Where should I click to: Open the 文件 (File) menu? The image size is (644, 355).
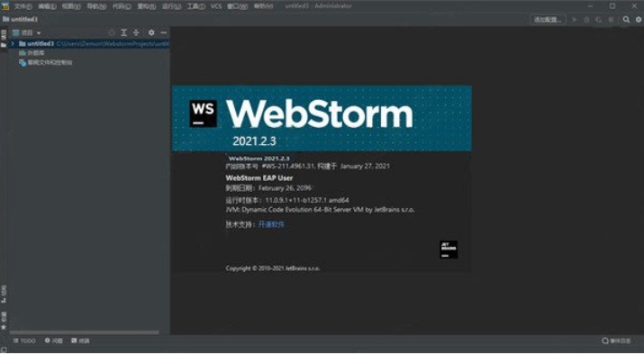tap(23, 6)
